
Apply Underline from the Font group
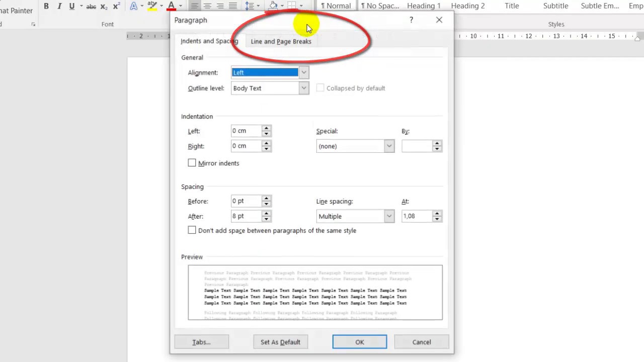tap(72, 6)
